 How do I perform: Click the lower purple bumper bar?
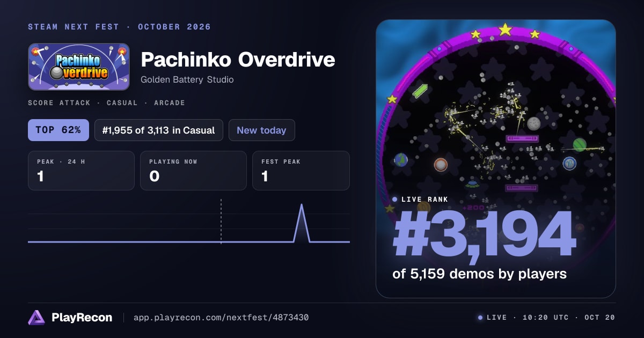[522, 188]
